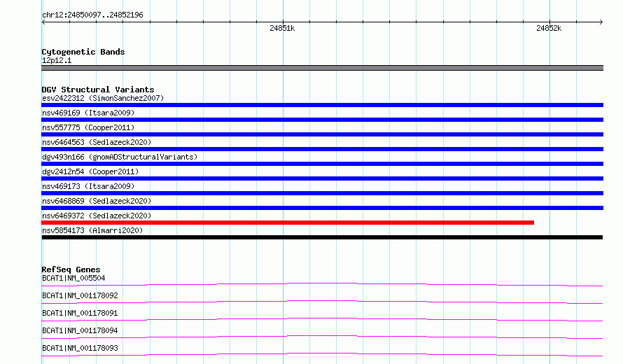Select the dgv2412n54 (Cooper2011) label
The image size is (623, 364).
click(90, 171)
